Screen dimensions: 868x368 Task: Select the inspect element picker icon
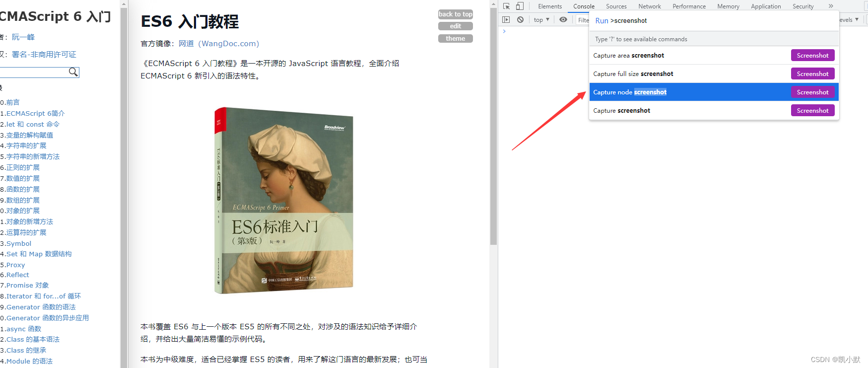[506, 6]
